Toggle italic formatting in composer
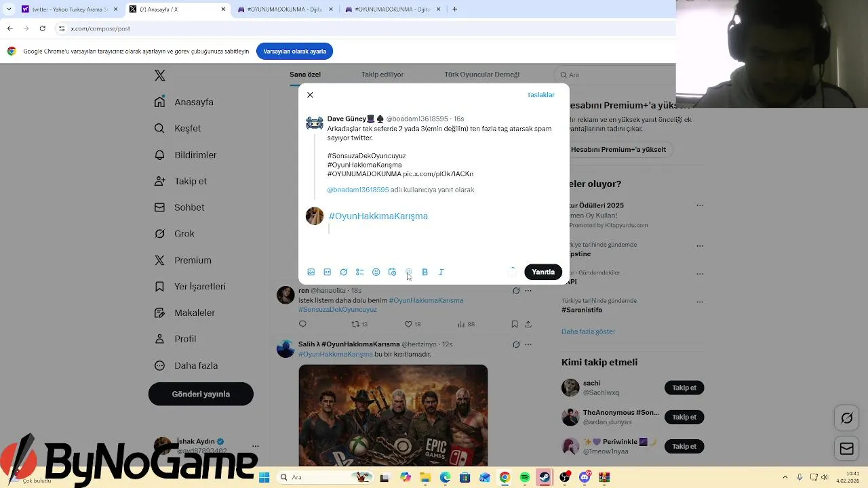 tap(441, 272)
